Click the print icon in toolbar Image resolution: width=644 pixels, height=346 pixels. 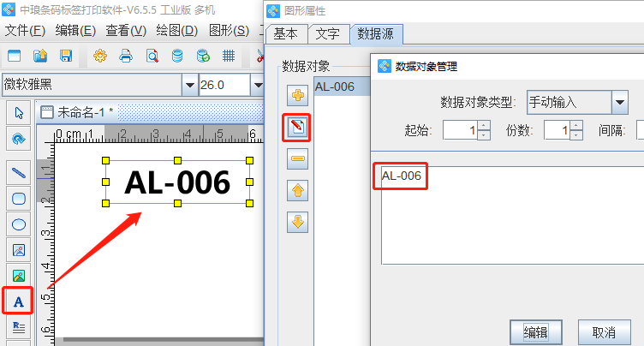tap(125, 57)
